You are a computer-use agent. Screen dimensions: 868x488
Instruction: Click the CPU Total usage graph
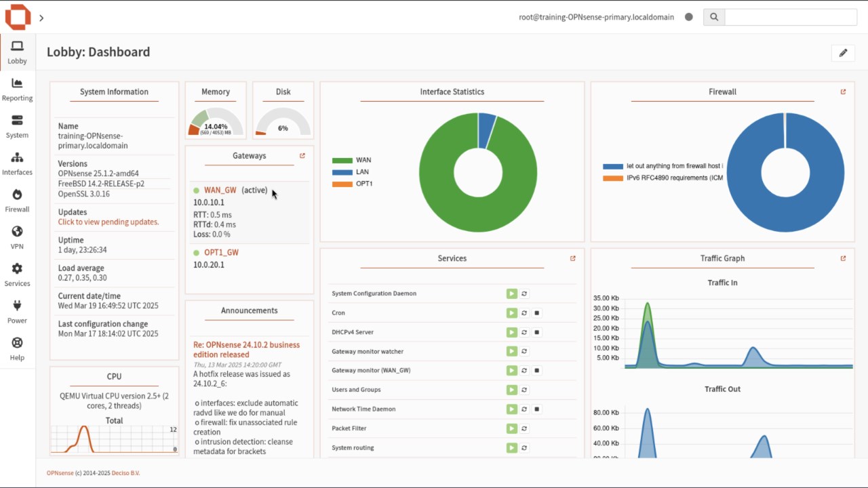[x=114, y=439]
